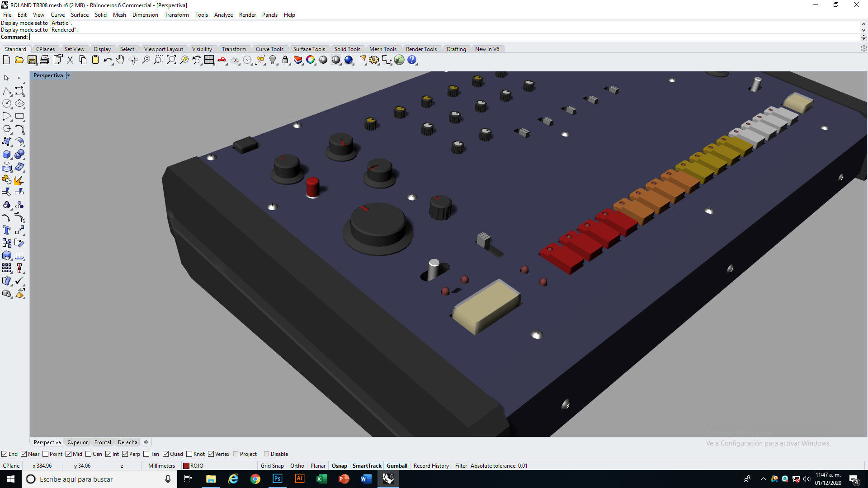Open the Render menu
The width and height of the screenshot is (868, 488).
247,14
